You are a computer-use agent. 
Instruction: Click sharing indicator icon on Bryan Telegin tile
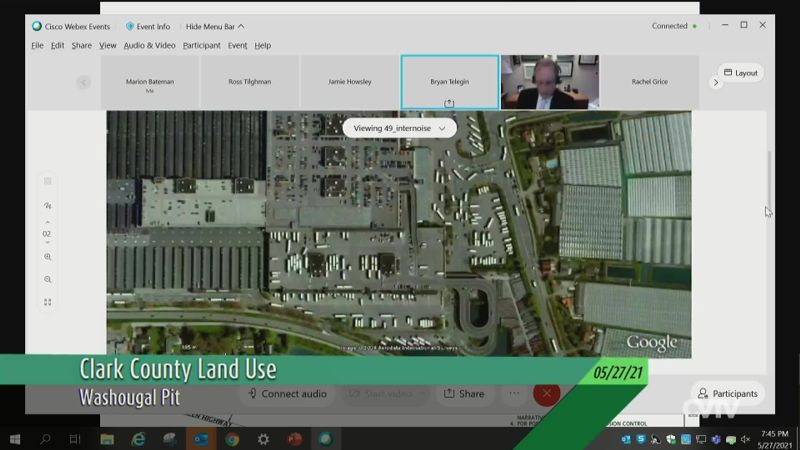point(449,103)
